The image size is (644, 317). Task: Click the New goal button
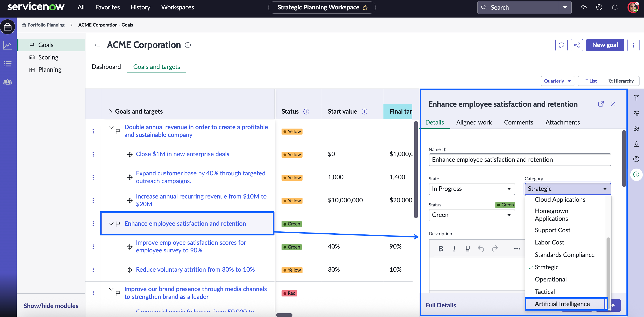(x=605, y=45)
